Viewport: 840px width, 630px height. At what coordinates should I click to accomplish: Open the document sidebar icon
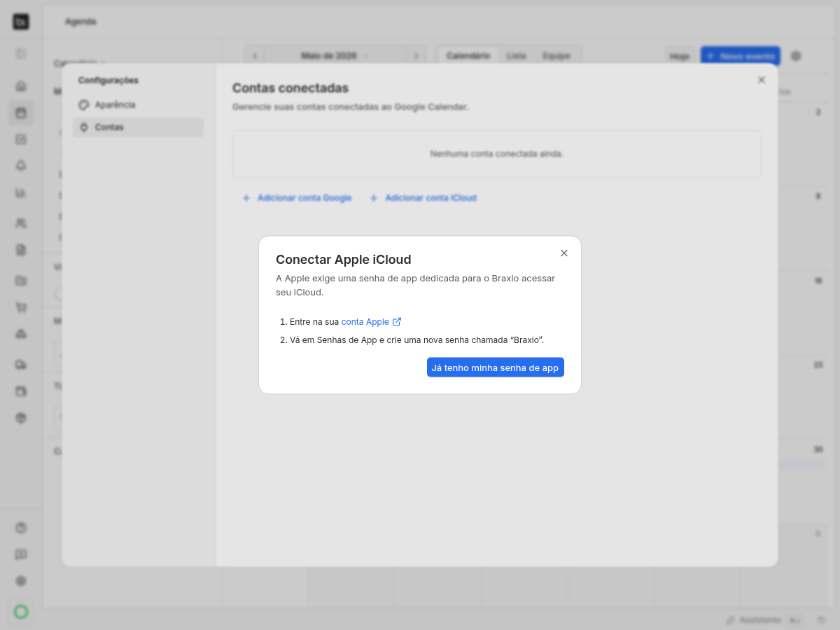21,250
